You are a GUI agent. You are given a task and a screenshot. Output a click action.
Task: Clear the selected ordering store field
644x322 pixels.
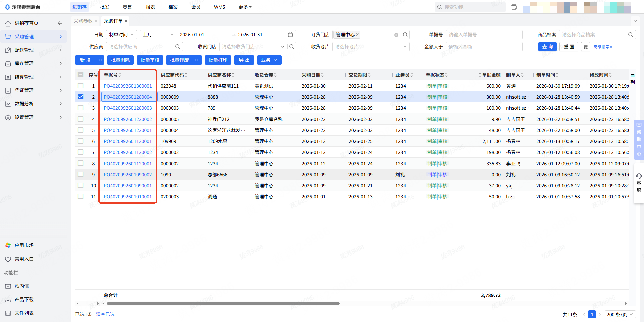tap(396, 35)
